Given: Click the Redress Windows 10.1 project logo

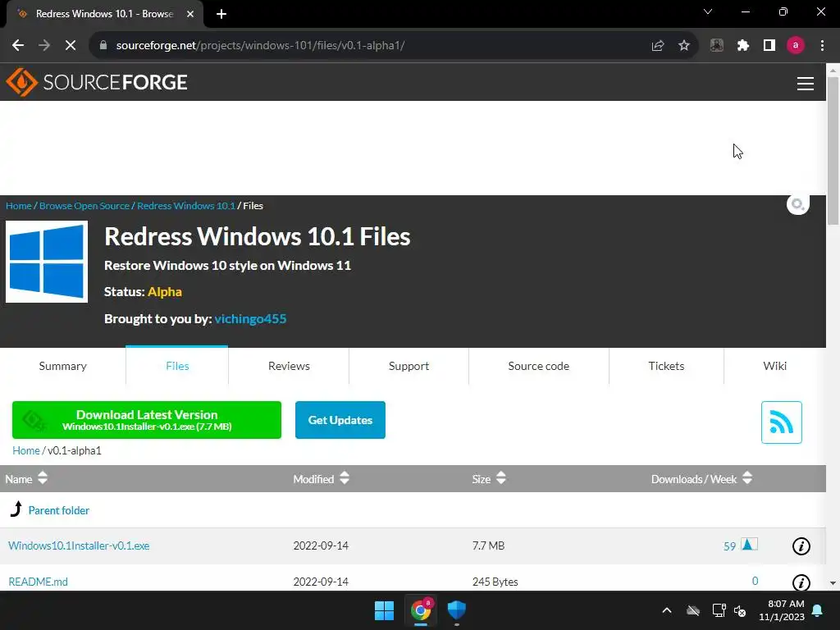Looking at the screenshot, I should pos(47,262).
